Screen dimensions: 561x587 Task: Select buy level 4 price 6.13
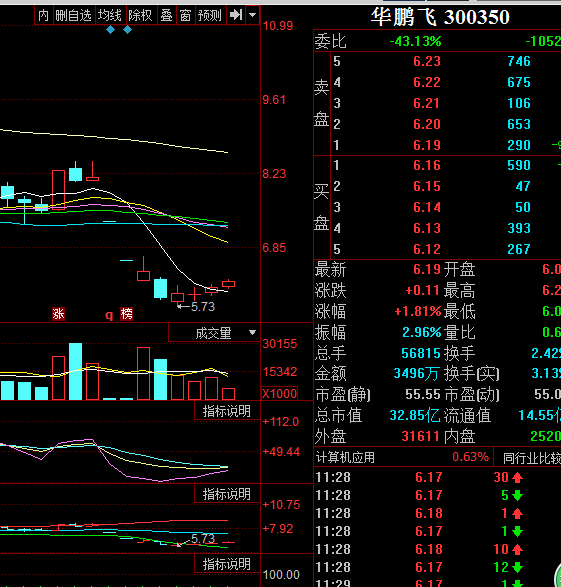427,228
